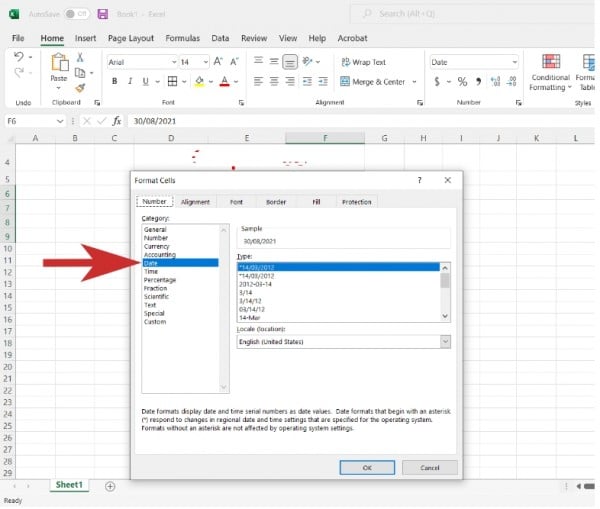Select the Format Painter brush
This screenshot has width=600, height=509.
pyautogui.click(x=80, y=88)
